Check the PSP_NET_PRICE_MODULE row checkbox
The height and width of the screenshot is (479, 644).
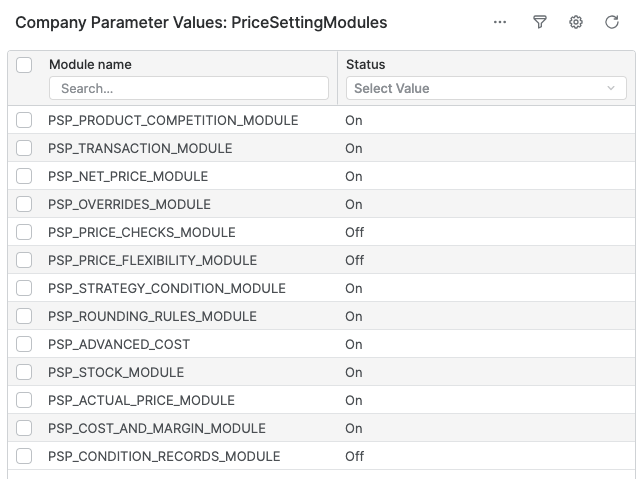coord(24,176)
